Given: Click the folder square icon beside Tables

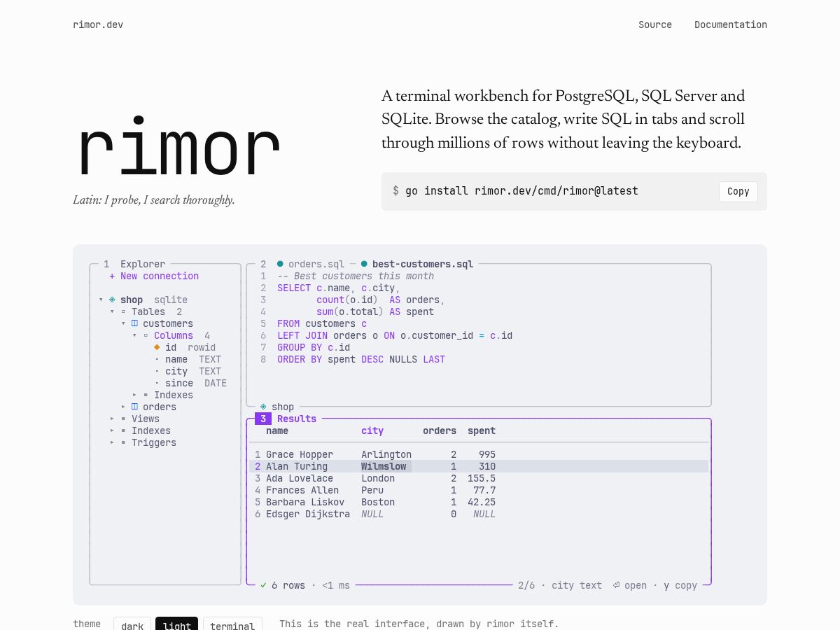Looking at the screenshot, I should point(123,311).
